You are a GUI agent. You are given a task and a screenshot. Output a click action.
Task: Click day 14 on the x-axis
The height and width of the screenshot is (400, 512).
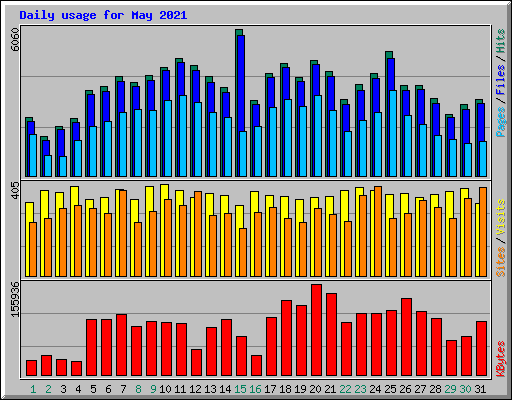coord(225,389)
